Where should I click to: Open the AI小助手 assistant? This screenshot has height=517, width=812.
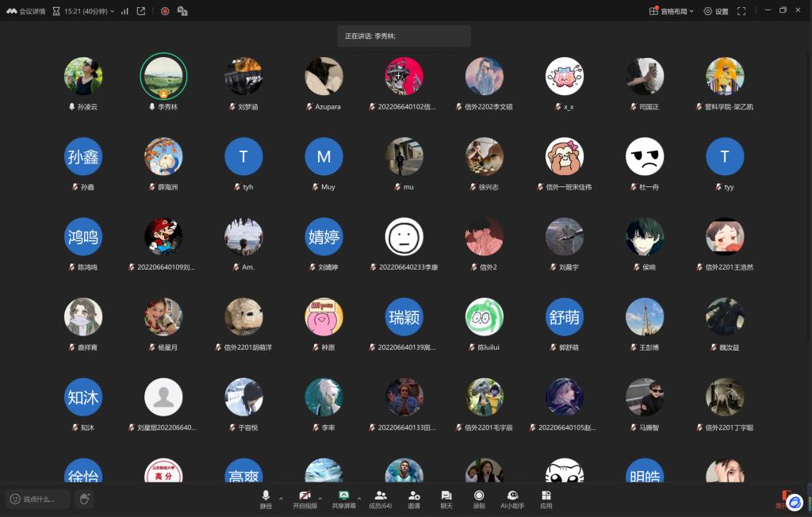pos(512,499)
